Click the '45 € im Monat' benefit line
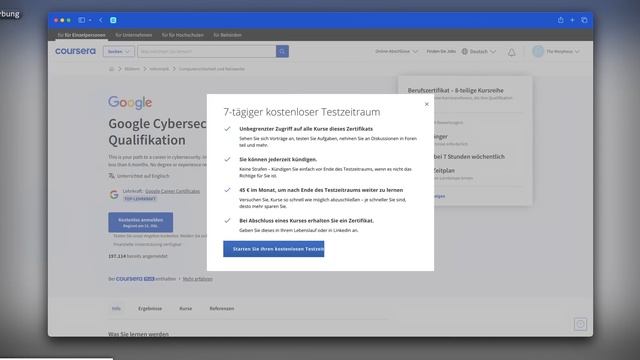 (x=321, y=190)
